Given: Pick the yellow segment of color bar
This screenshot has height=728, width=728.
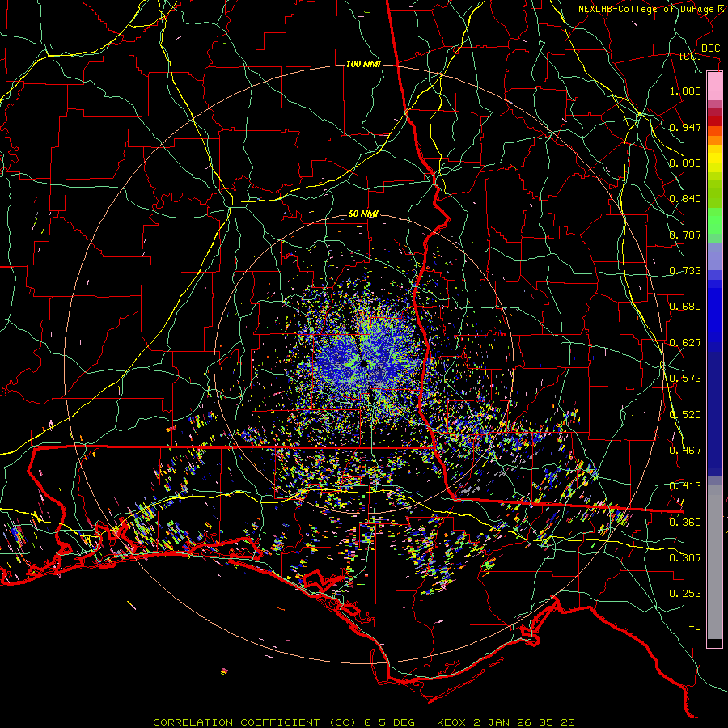Looking at the screenshot, I should click(x=714, y=159).
